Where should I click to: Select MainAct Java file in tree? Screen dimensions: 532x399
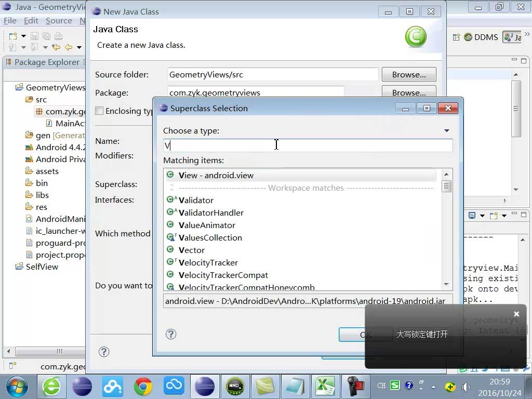click(x=66, y=124)
